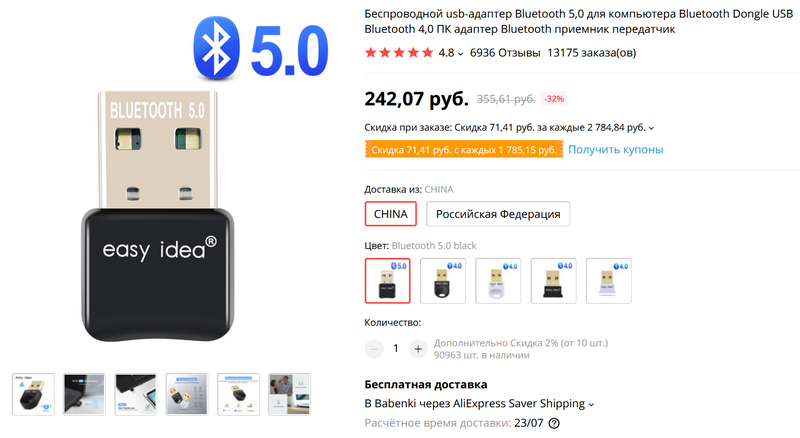Screen dimensions: 800x438
Task: Open AliExpress Saver Shipping delivery options dropdown
Action: pyautogui.click(x=591, y=404)
